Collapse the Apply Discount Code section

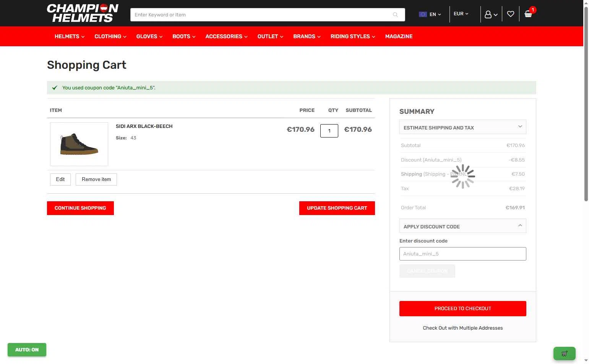462,226
